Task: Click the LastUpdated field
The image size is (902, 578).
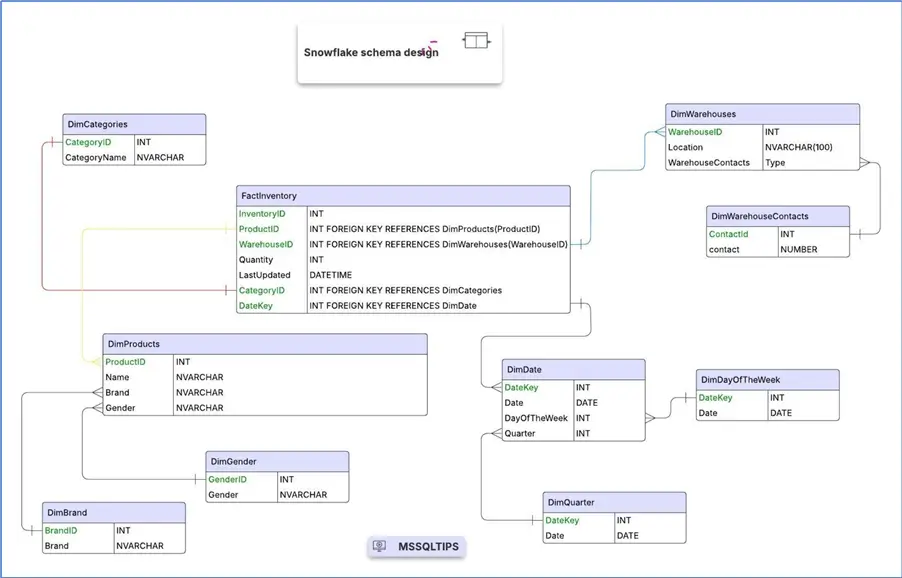Action: 265,275
